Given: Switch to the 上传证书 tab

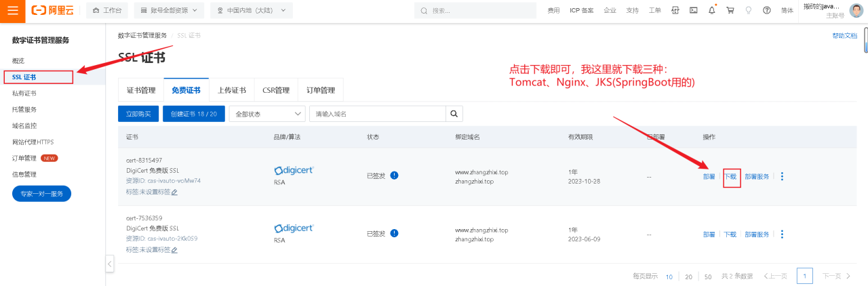Looking at the screenshot, I should pyautogui.click(x=232, y=90).
